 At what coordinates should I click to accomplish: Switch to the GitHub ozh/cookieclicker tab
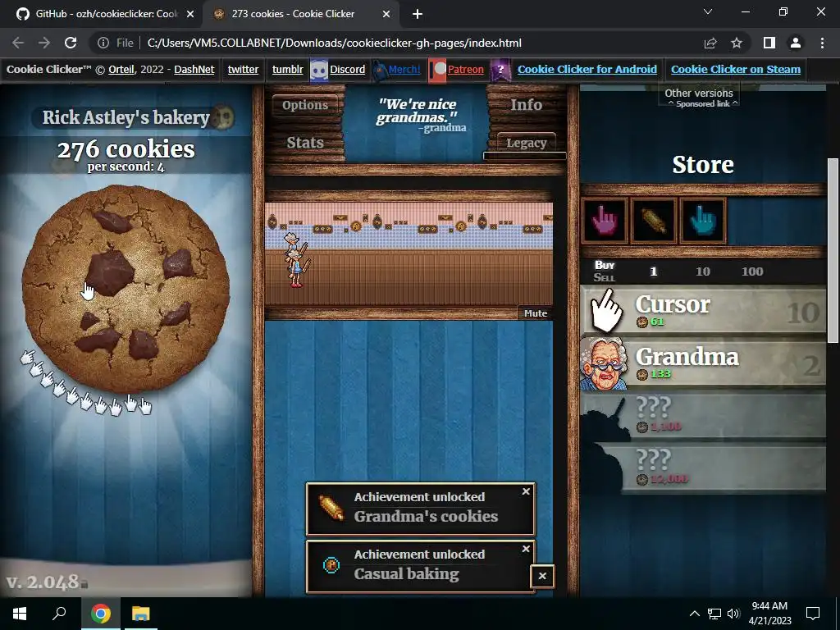[x=106, y=14]
